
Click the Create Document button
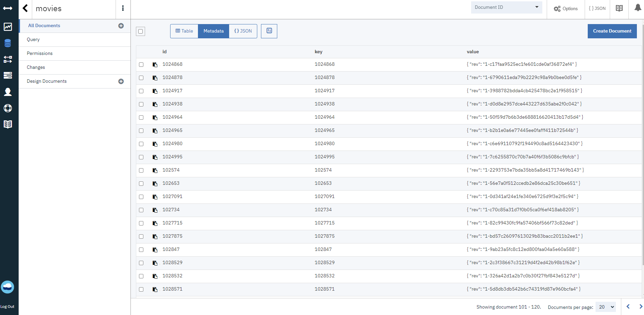tap(612, 31)
